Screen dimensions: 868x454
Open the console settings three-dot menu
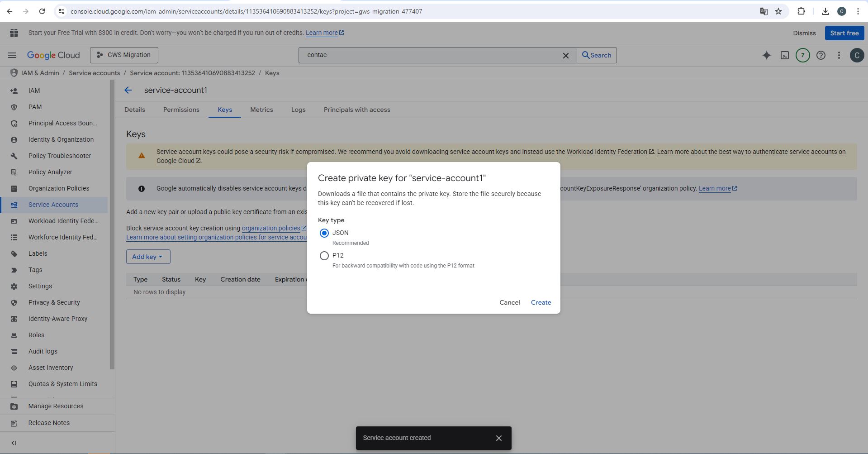839,55
